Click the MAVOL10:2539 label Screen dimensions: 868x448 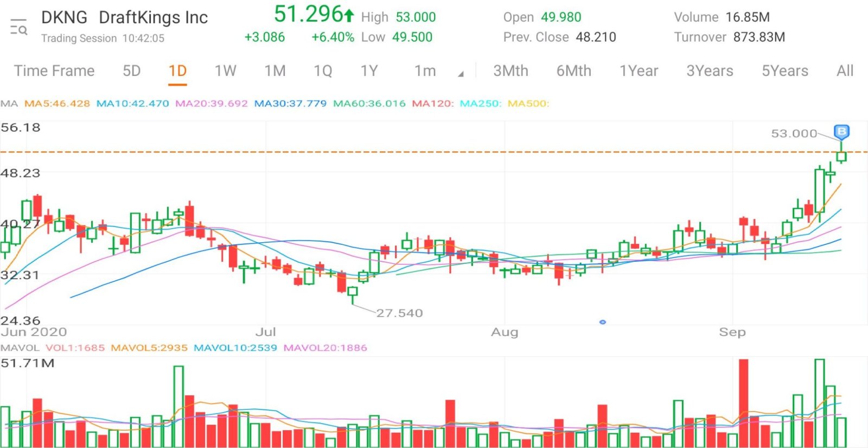(x=235, y=348)
